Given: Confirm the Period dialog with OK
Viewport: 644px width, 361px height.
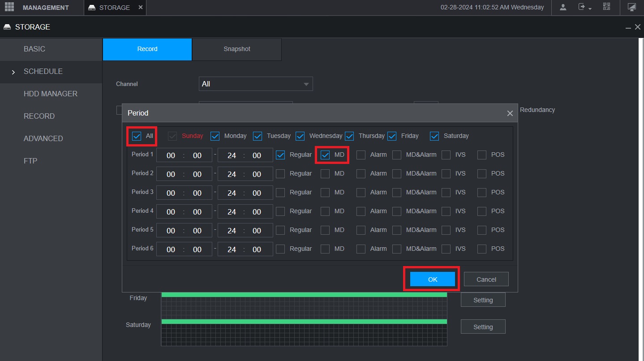Looking at the screenshot, I should [433, 279].
